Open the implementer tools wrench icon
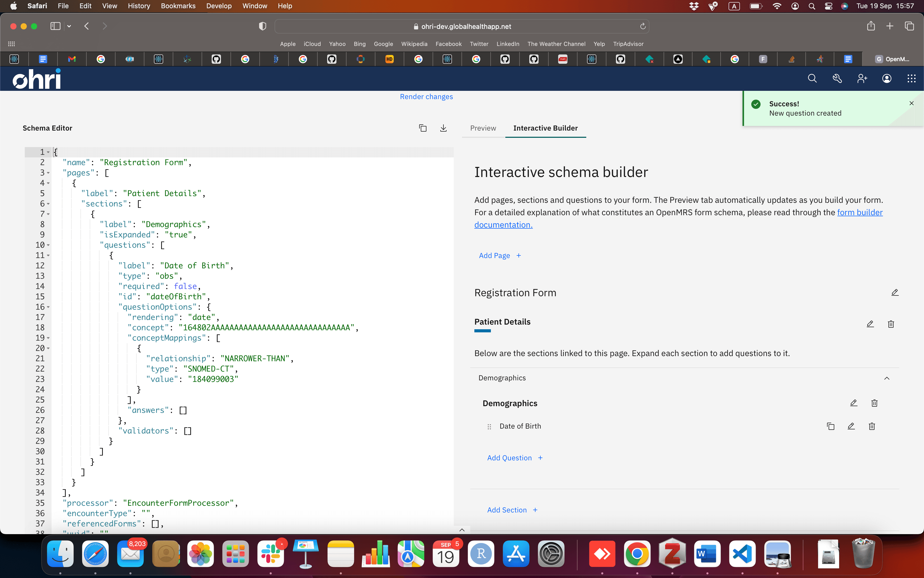Image resolution: width=924 pixels, height=578 pixels. (x=837, y=79)
